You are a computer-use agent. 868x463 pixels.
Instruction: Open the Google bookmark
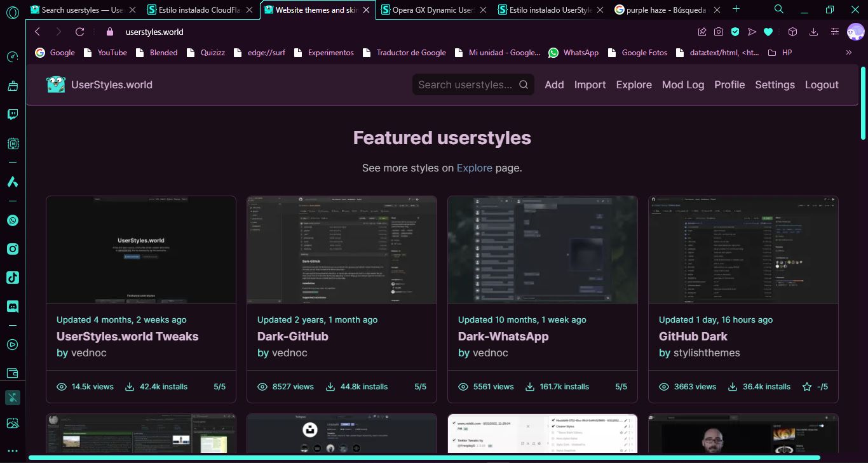pos(55,53)
